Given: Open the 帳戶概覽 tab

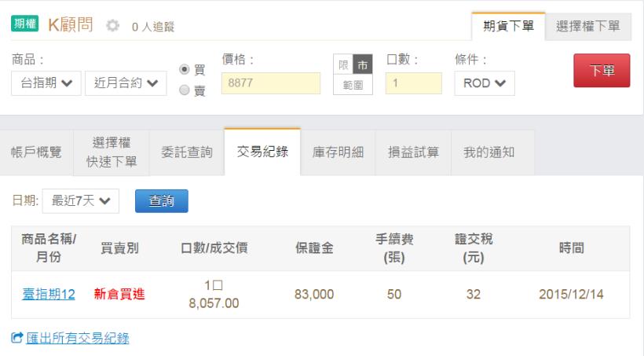Looking at the screenshot, I should (x=36, y=152).
